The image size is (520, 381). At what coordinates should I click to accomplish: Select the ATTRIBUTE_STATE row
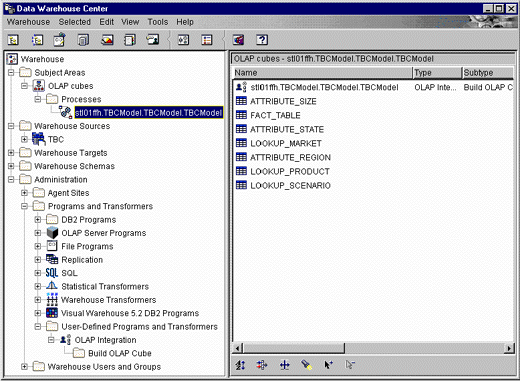[287, 129]
